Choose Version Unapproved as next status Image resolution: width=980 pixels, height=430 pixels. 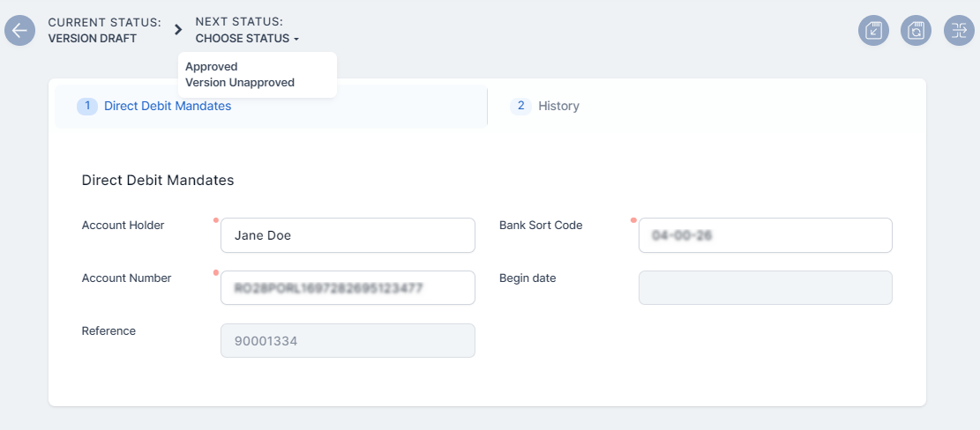tap(240, 83)
